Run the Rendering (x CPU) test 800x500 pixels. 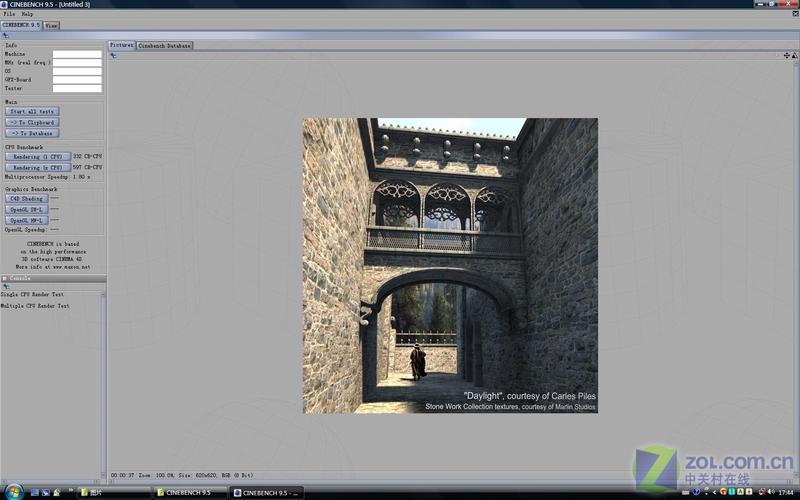pos(38,167)
